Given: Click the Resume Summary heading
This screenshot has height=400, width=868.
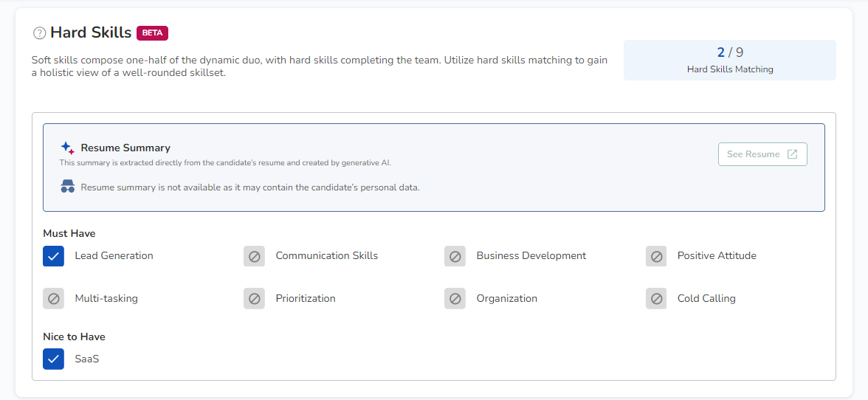Looking at the screenshot, I should [125, 148].
